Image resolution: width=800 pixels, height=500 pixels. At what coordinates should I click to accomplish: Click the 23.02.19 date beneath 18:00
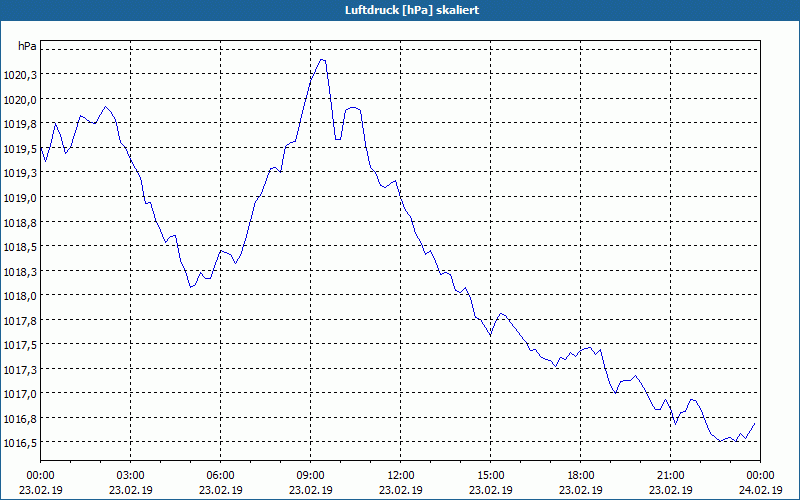tap(581, 490)
